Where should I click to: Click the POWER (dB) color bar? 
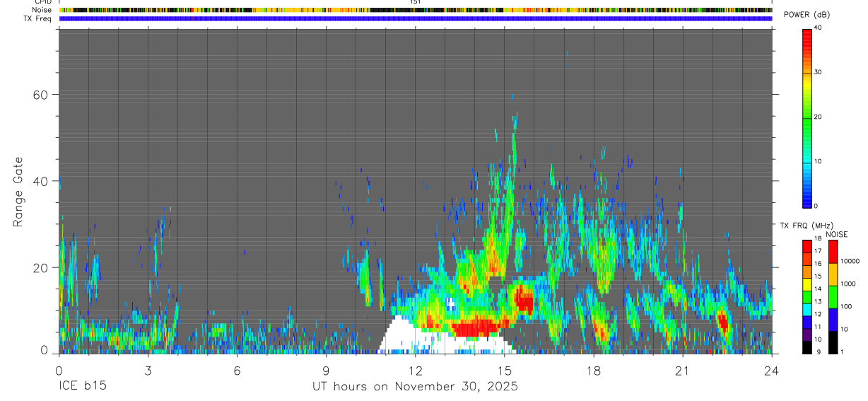(807, 117)
